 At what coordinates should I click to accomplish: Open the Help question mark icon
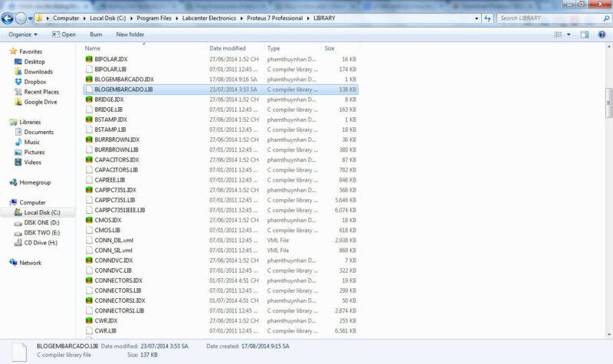(602, 34)
